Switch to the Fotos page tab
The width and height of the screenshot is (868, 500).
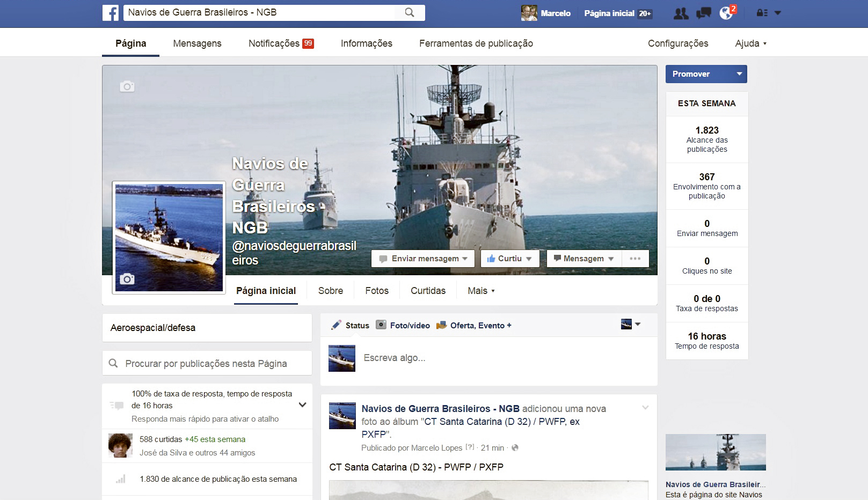click(377, 291)
